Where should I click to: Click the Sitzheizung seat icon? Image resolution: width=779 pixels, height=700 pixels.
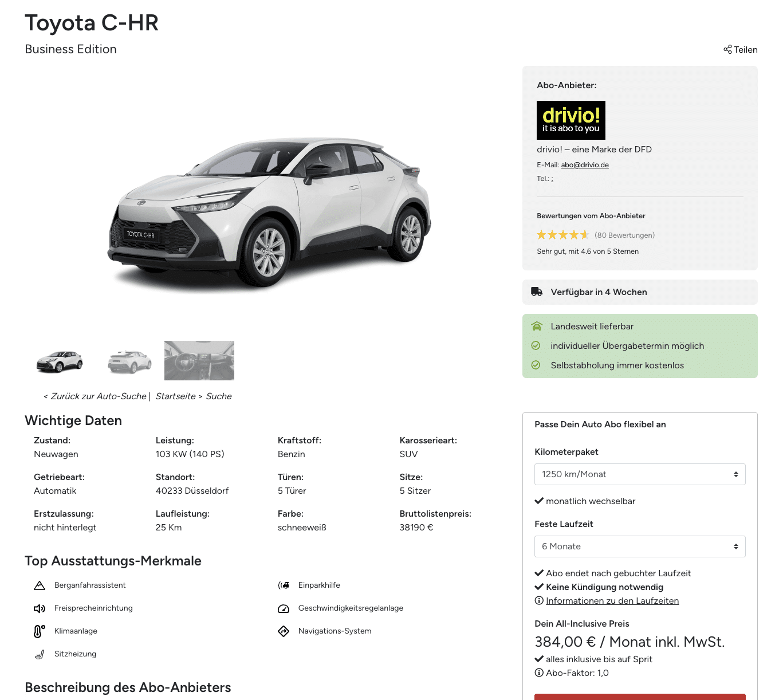tap(40, 654)
